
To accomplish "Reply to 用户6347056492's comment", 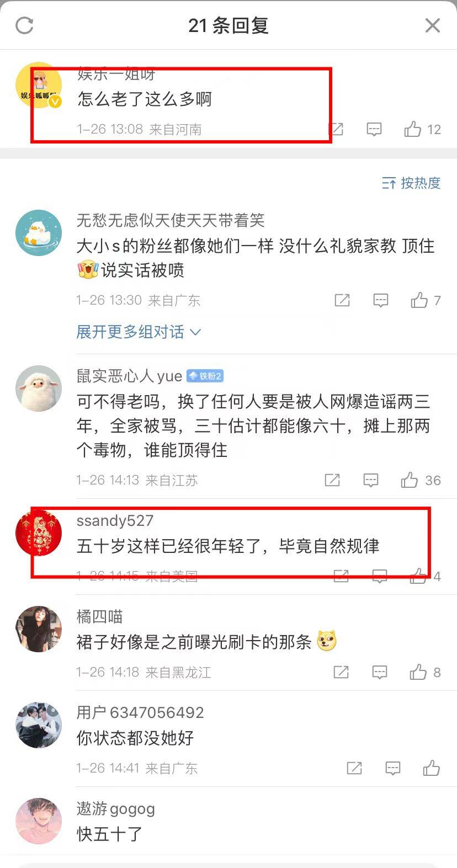I will (393, 768).
